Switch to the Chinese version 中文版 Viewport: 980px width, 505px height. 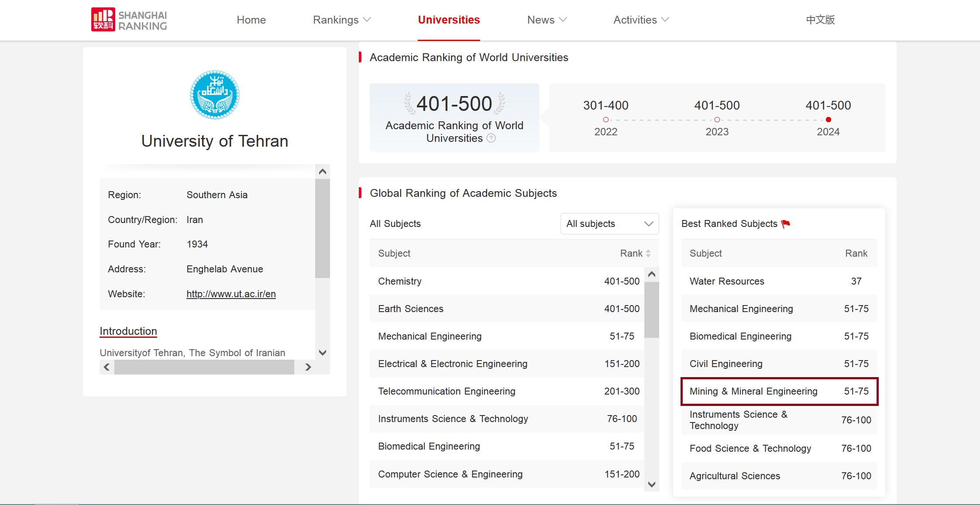pos(820,20)
